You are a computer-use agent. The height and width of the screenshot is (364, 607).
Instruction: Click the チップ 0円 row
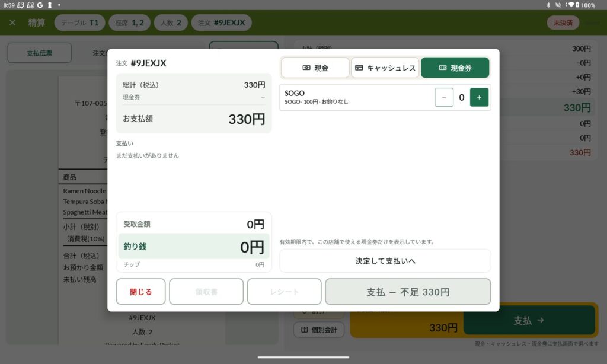pyautogui.click(x=194, y=264)
